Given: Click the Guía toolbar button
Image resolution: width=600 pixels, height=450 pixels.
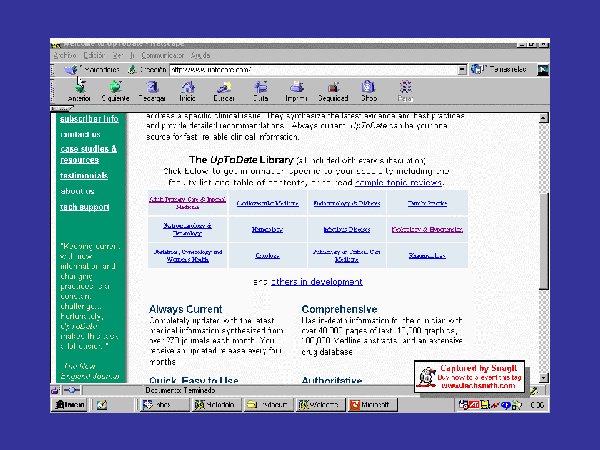Looking at the screenshot, I should pos(260,91).
